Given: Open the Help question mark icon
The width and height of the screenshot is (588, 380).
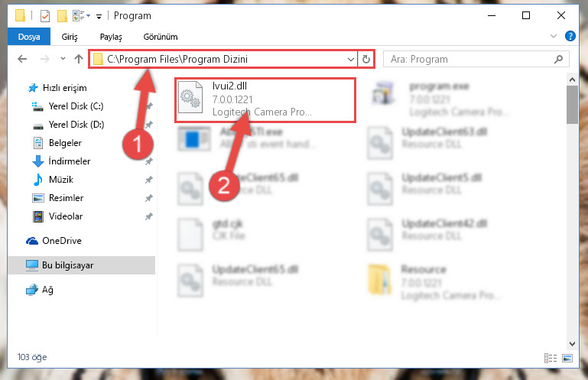Looking at the screenshot, I should (570, 37).
